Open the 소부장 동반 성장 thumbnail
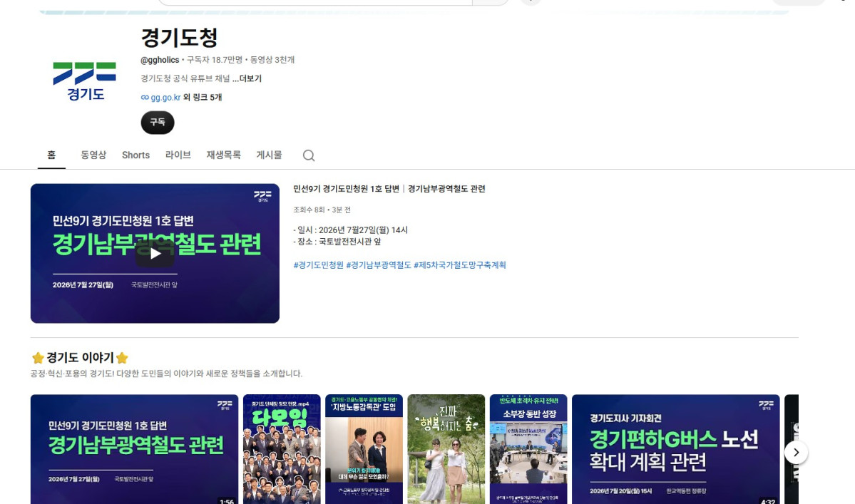Viewport: 855px width, 504px height. point(528,449)
